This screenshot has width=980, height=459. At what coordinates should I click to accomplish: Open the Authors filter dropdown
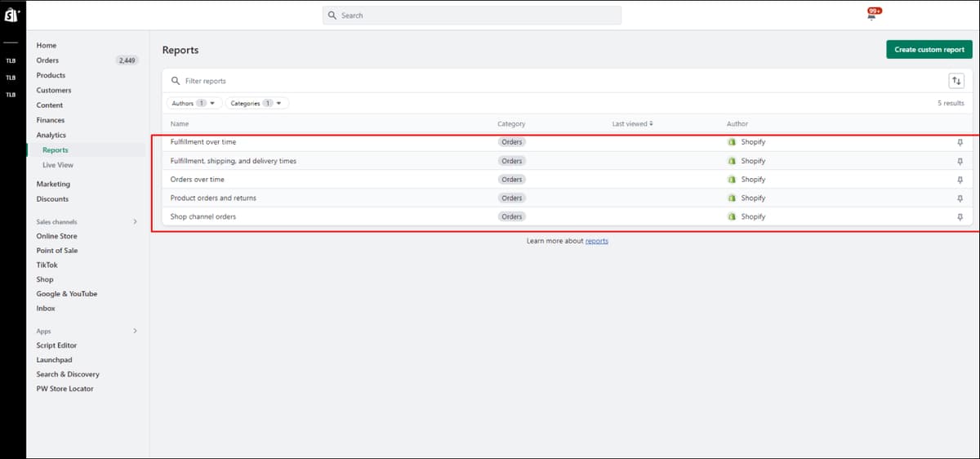[194, 104]
